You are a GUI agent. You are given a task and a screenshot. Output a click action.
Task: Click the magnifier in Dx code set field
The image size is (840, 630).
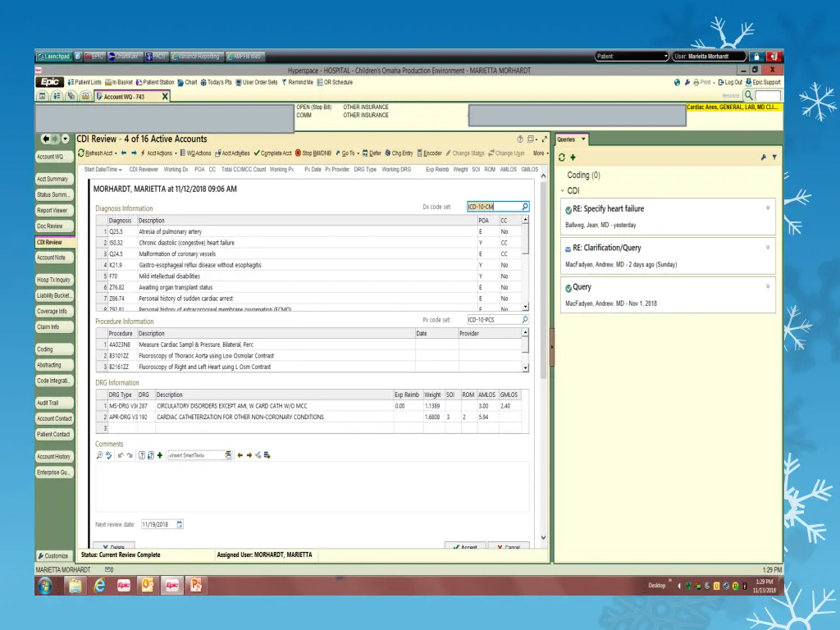click(x=525, y=206)
